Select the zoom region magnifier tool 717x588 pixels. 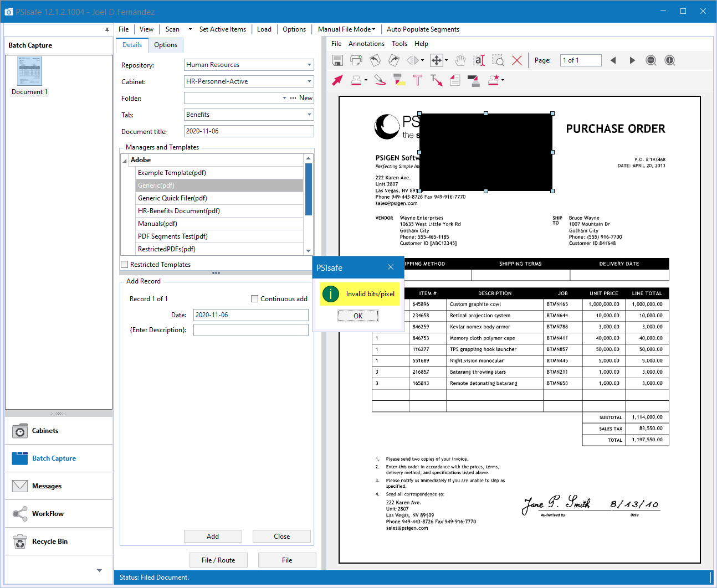click(498, 60)
